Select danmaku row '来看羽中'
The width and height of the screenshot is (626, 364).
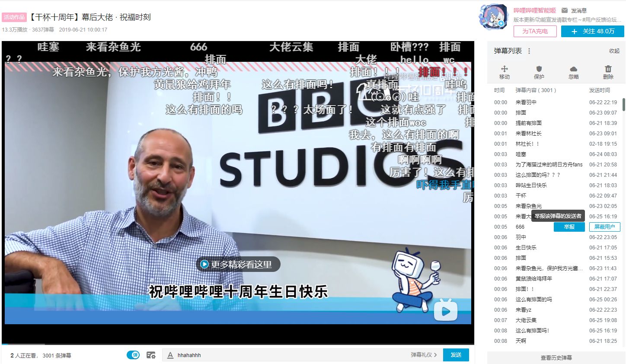556,102
